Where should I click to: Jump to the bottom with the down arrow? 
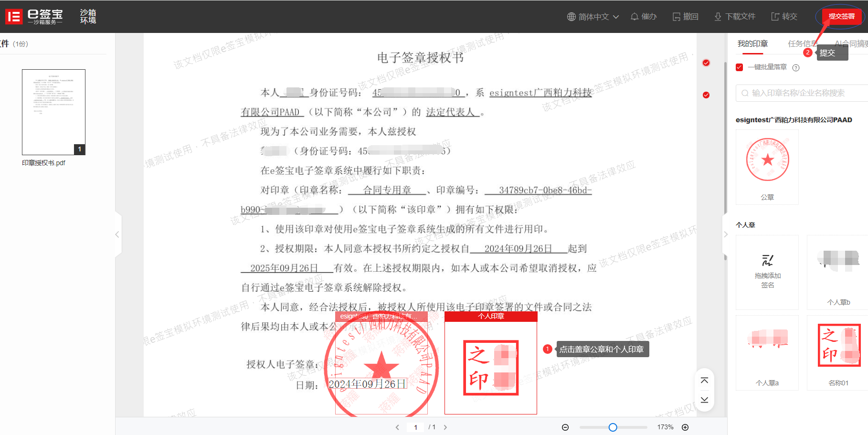pyautogui.click(x=704, y=400)
